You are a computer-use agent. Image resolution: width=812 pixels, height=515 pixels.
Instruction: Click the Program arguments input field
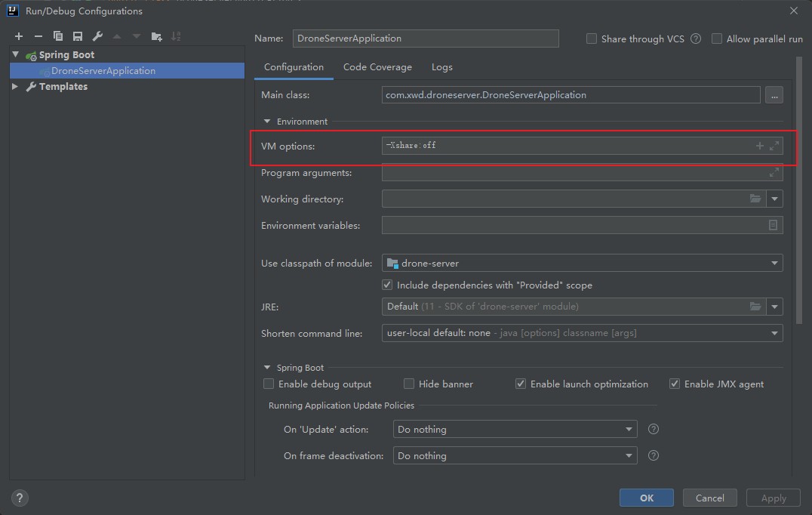click(574, 173)
